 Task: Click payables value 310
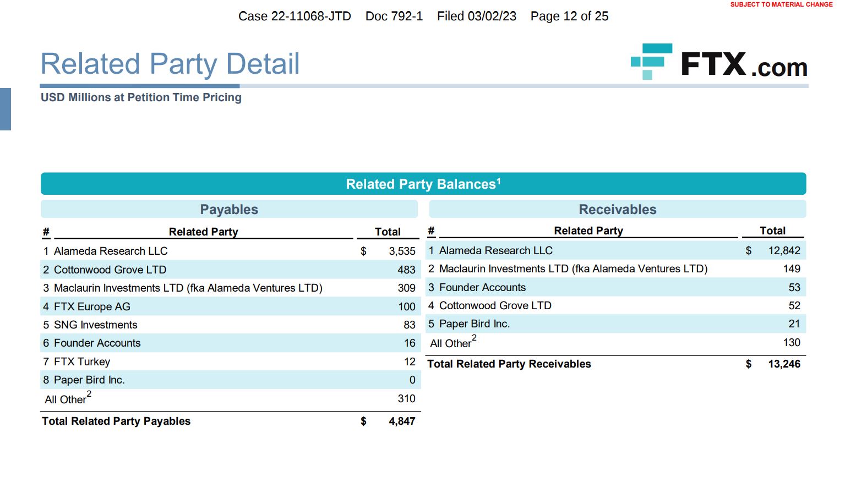406,398
